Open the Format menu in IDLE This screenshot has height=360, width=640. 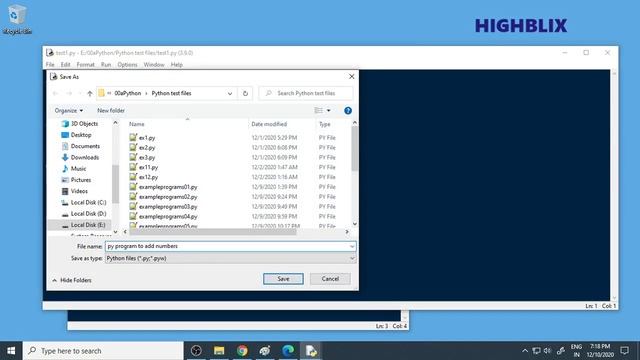click(85, 64)
